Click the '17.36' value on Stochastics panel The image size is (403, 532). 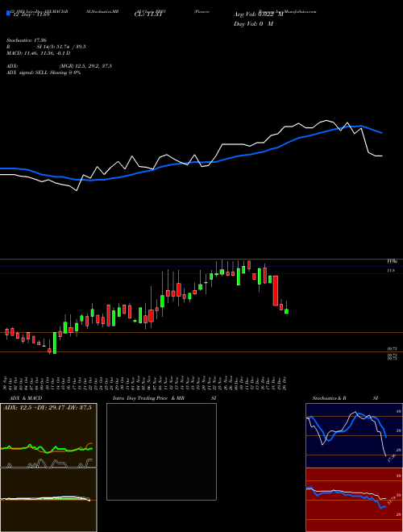coord(391,457)
